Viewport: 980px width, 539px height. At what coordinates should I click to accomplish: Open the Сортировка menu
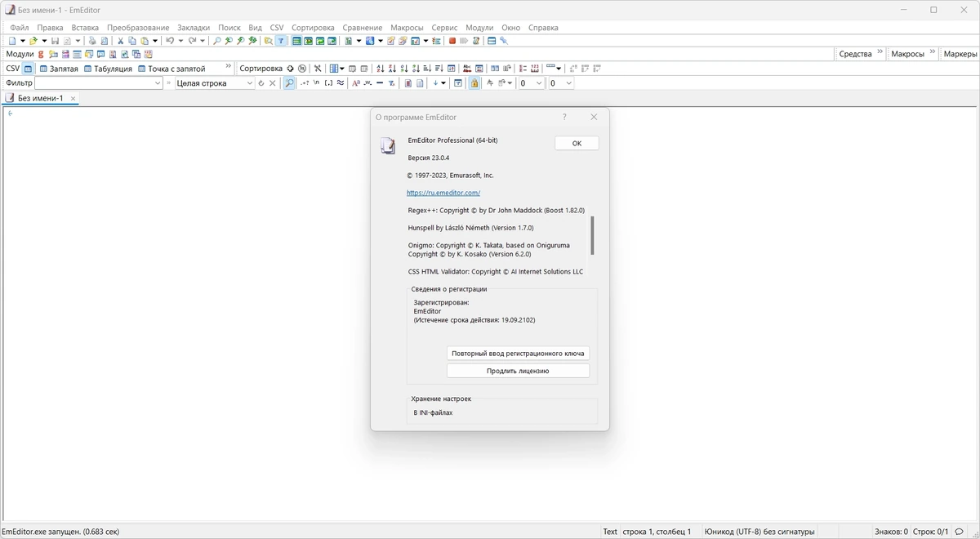point(313,27)
